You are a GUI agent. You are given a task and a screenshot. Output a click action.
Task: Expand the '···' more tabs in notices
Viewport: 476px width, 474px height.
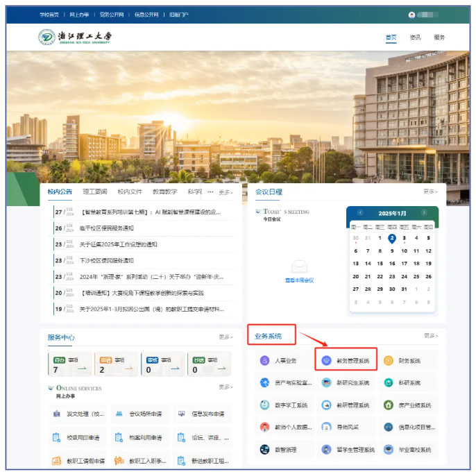click(210, 192)
